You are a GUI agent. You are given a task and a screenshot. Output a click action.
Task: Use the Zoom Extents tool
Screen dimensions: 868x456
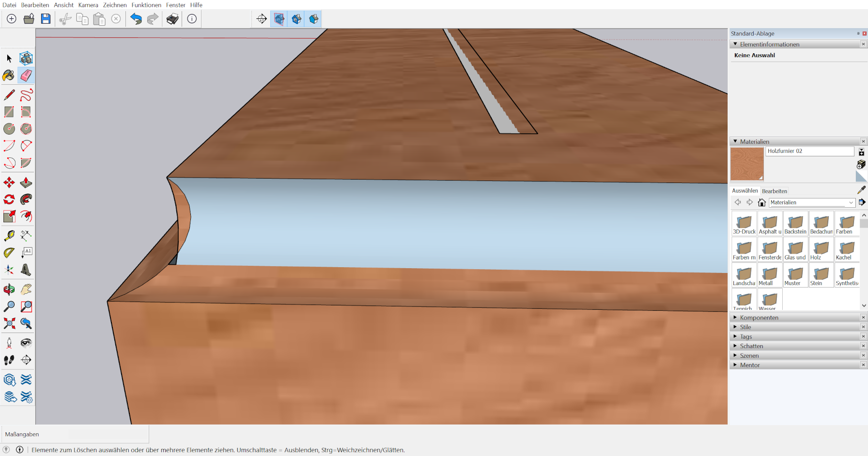click(x=9, y=323)
